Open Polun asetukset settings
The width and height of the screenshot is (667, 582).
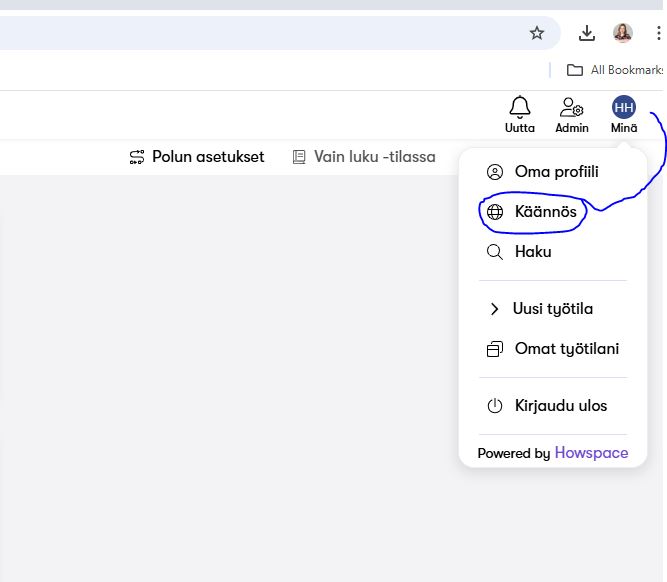[197, 157]
